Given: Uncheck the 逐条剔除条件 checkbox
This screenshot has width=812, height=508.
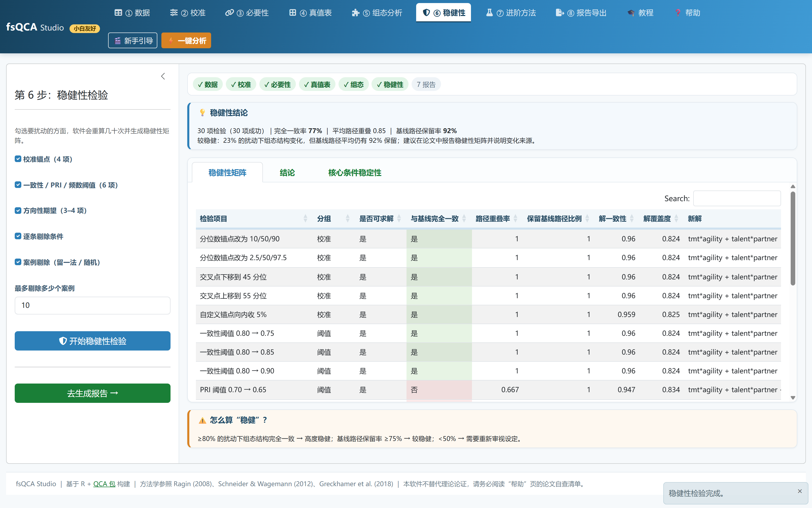Looking at the screenshot, I should coord(18,236).
